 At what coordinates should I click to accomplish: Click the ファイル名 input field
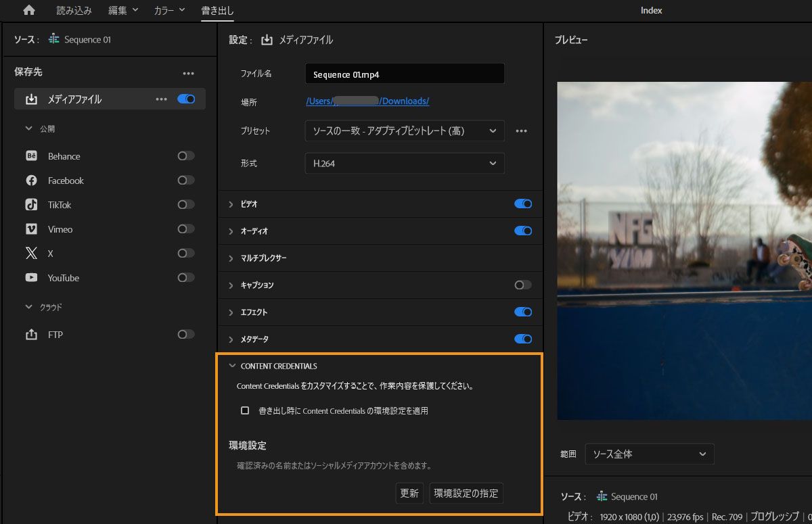point(404,73)
